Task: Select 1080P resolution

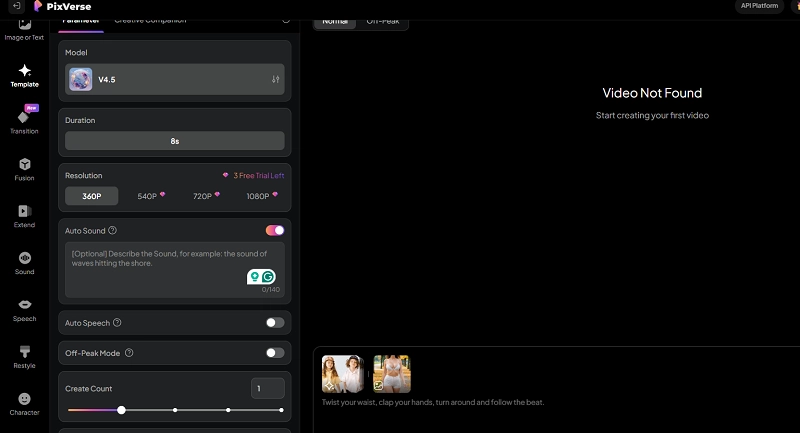Action: click(x=262, y=196)
